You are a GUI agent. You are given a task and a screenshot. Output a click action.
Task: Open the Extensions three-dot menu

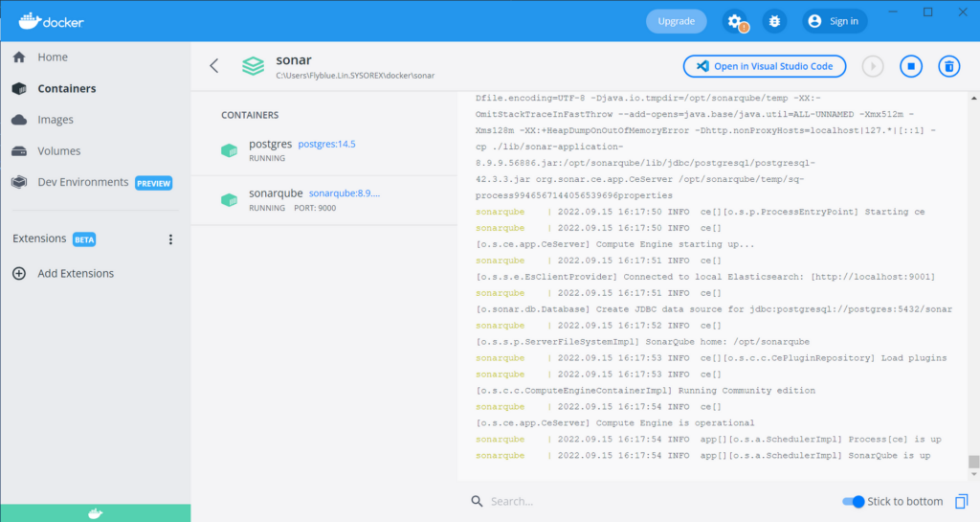pyautogui.click(x=170, y=239)
